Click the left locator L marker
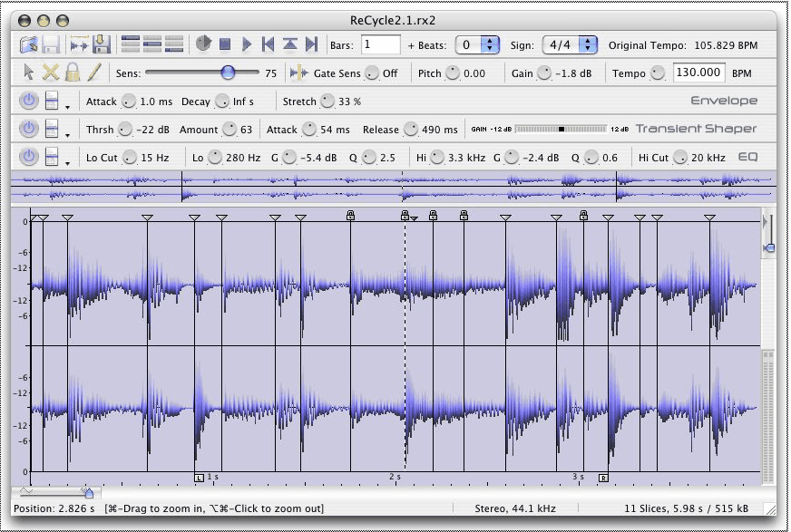Image resolution: width=791 pixels, height=532 pixels. click(x=200, y=478)
